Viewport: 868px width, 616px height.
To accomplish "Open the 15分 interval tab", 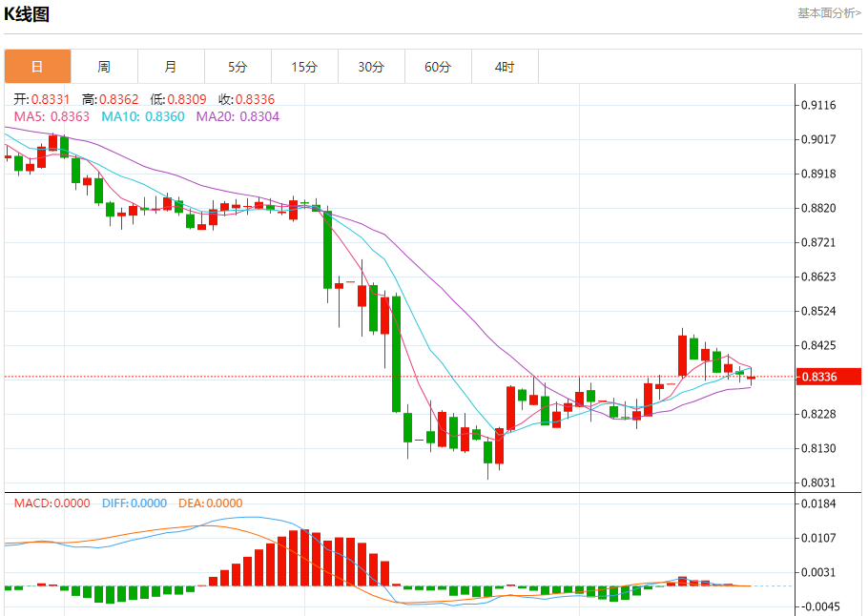I will (304, 67).
